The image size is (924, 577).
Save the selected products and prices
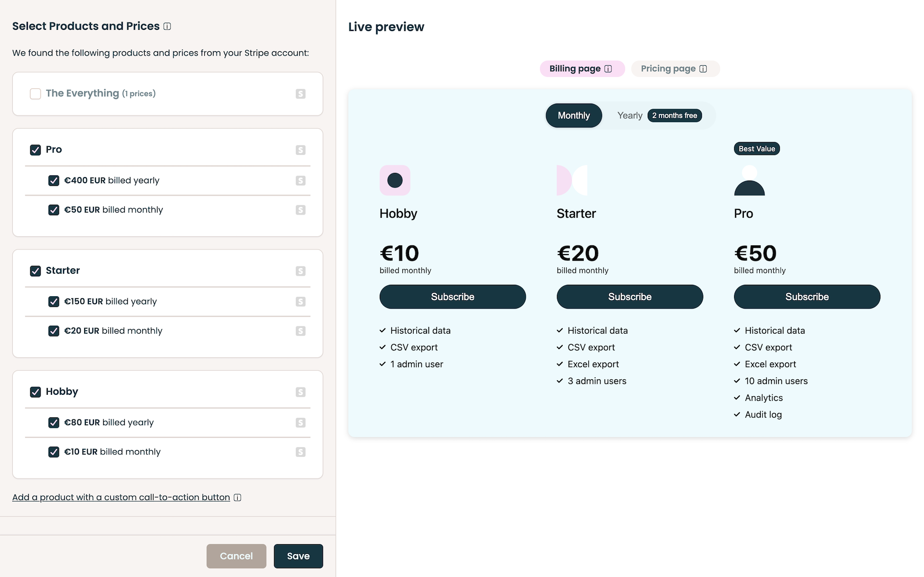point(298,556)
